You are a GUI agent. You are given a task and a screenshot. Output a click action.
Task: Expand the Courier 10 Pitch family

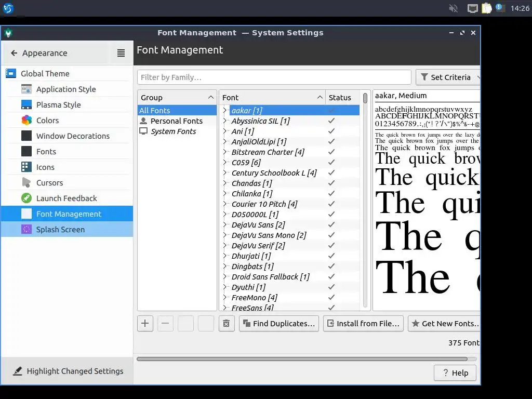click(224, 204)
